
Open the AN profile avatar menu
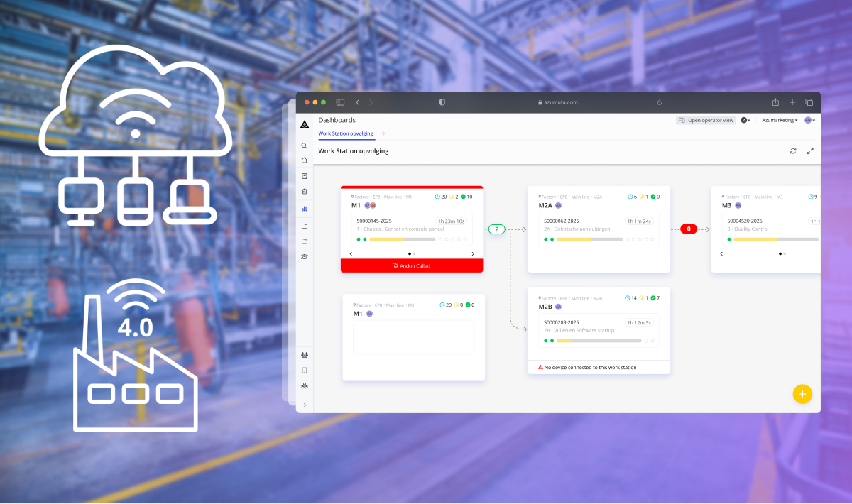point(808,120)
